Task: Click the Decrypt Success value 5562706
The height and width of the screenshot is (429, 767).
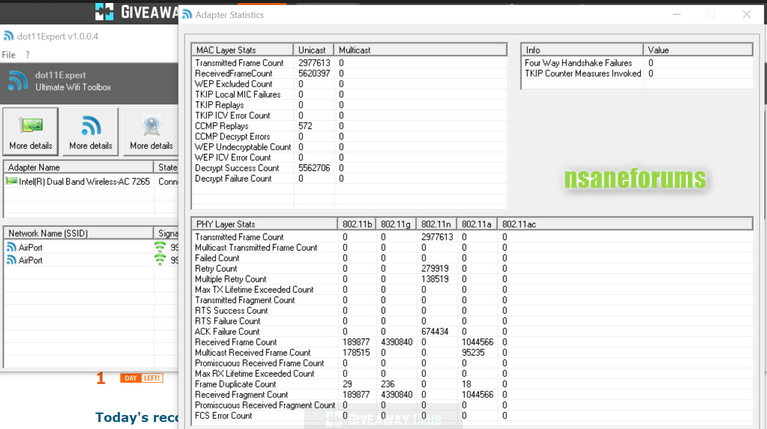Action: [314, 168]
